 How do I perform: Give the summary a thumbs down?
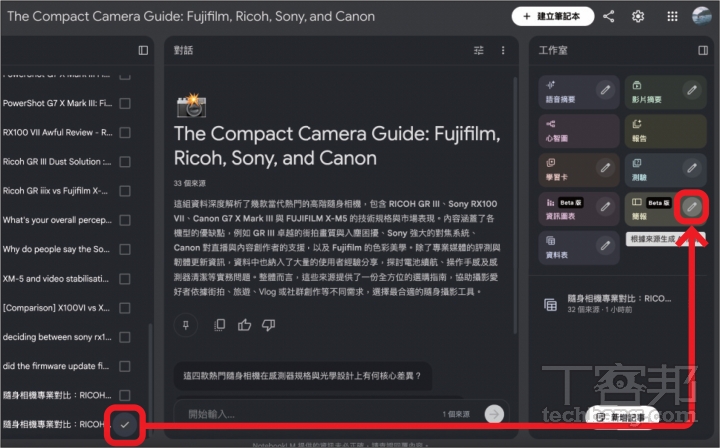269,325
